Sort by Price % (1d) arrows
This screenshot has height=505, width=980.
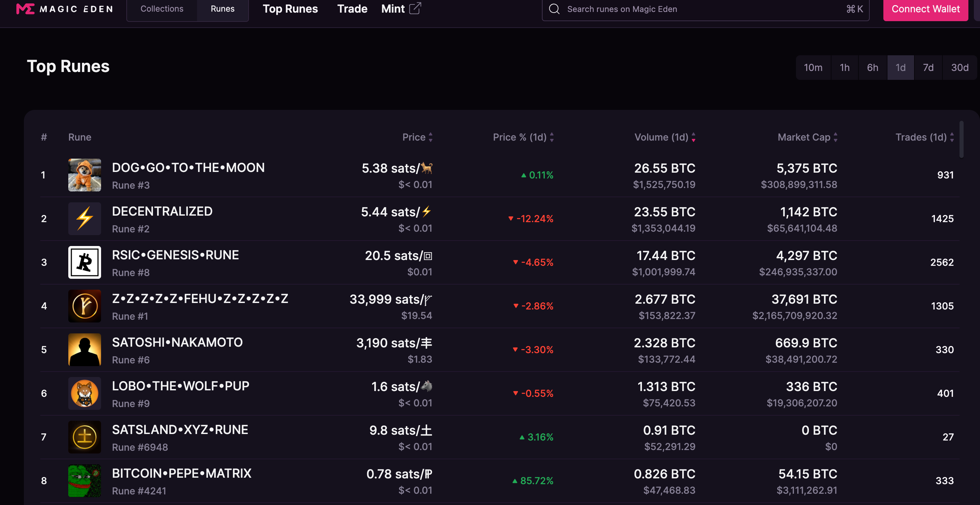(551, 137)
